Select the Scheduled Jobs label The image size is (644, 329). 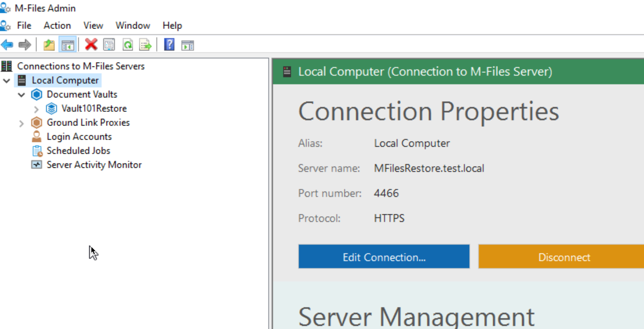[79, 151]
